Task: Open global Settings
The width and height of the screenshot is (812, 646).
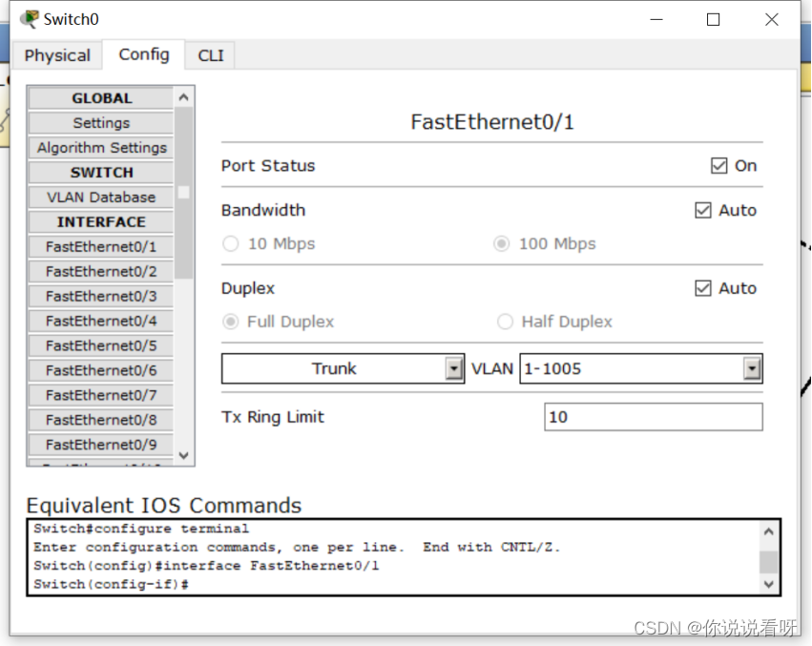Action: pos(101,123)
